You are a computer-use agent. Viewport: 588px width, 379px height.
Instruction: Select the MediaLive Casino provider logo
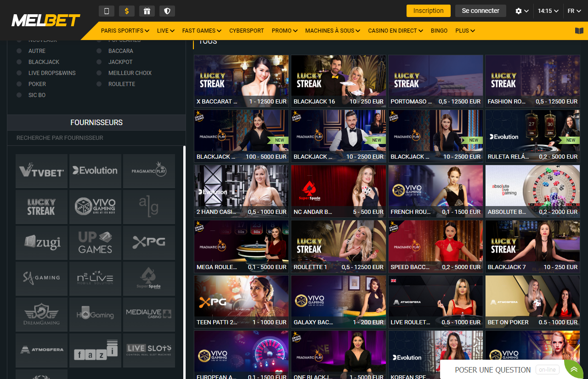(149, 315)
